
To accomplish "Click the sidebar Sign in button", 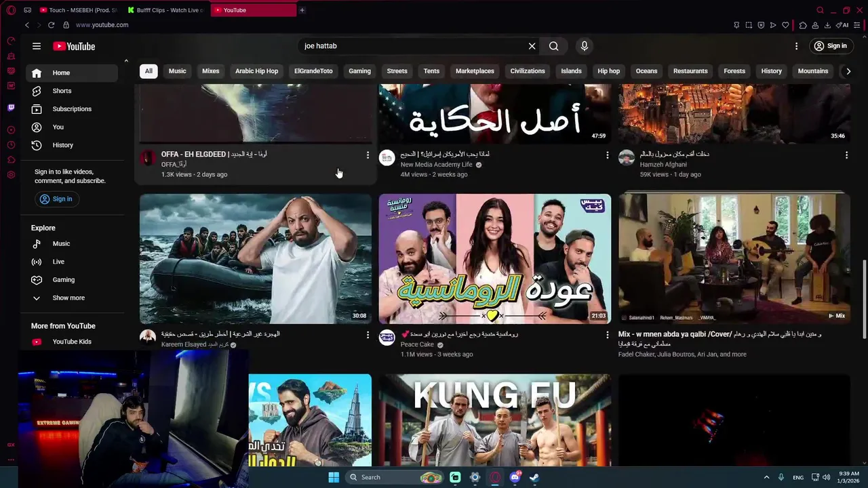I will (x=57, y=199).
